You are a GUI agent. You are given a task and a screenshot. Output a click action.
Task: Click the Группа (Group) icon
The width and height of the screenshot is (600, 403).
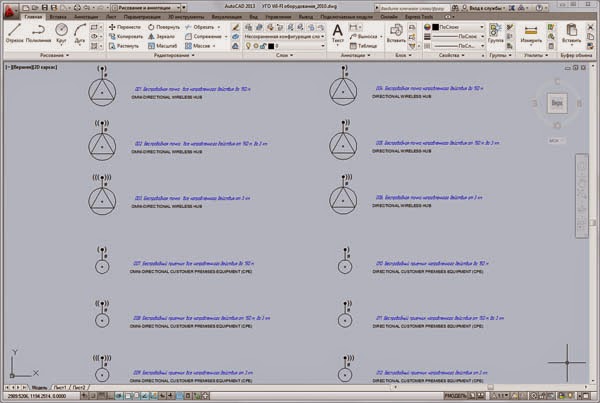(x=496, y=32)
